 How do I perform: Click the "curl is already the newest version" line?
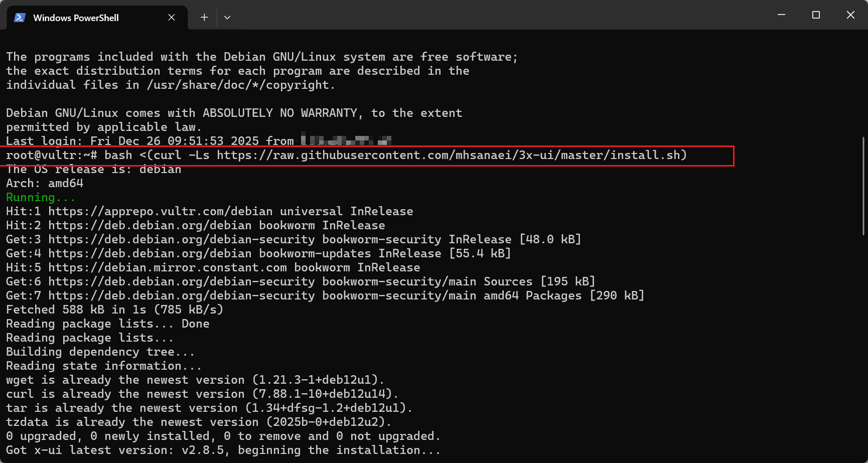[202, 394]
